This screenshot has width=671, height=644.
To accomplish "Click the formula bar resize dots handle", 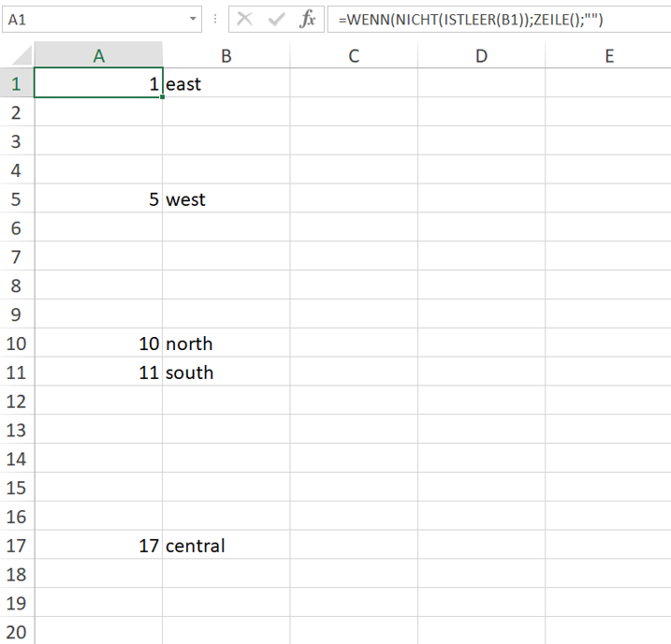I will 215,20.
